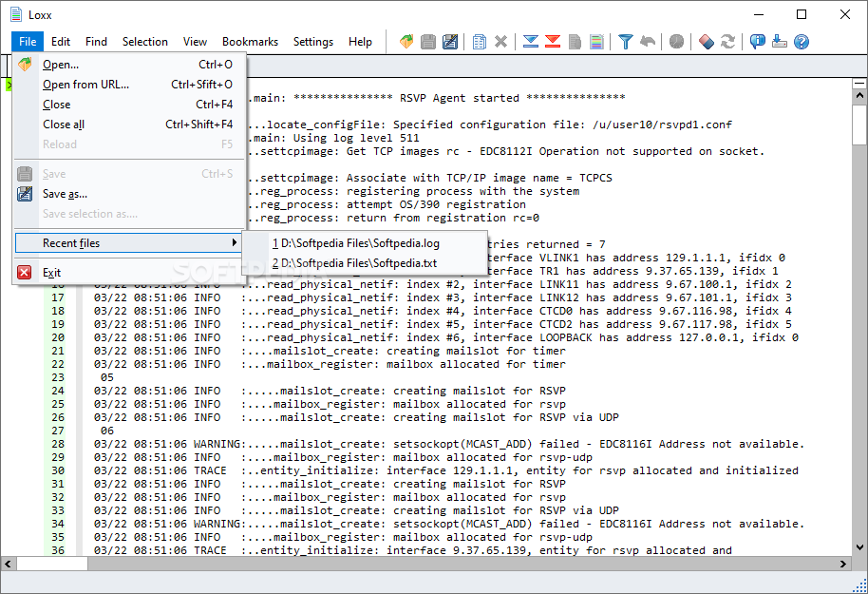Click the Save as toolbar icon
868x594 pixels.
pos(450,42)
